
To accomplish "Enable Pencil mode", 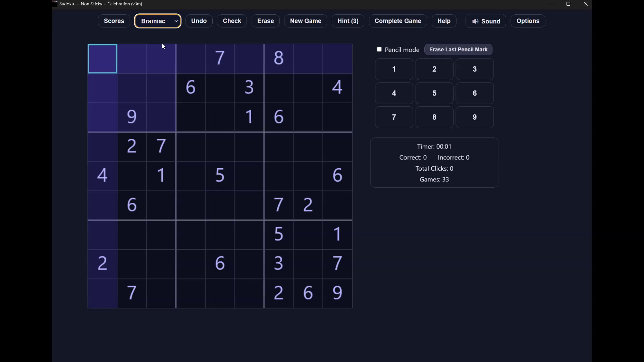I will [379, 49].
